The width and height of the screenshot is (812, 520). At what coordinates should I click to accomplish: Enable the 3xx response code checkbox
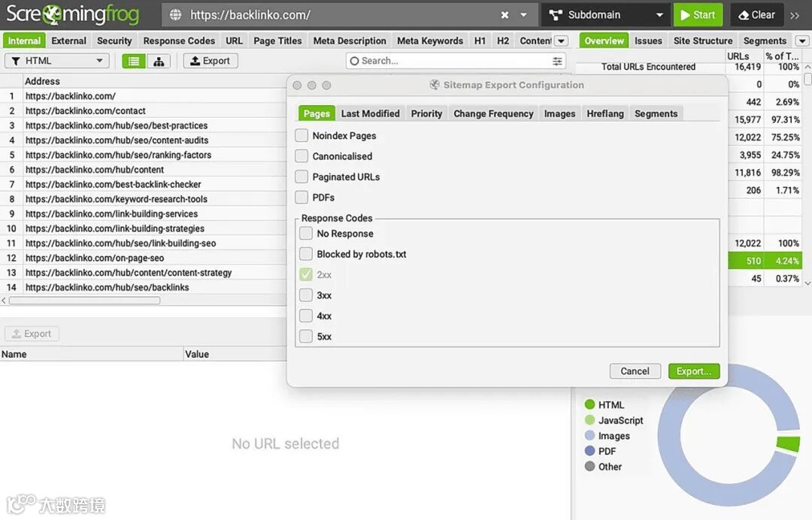(x=306, y=295)
